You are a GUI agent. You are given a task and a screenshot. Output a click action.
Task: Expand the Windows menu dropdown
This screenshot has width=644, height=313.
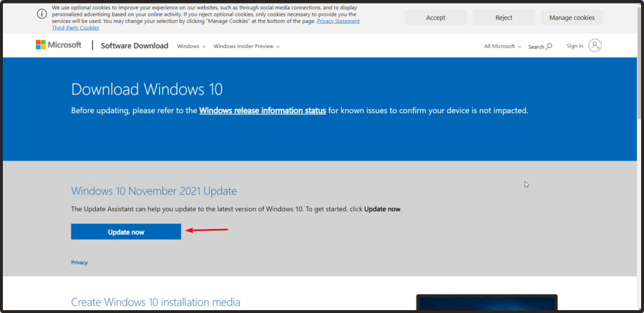pyautogui.click(x=191, y=46)
